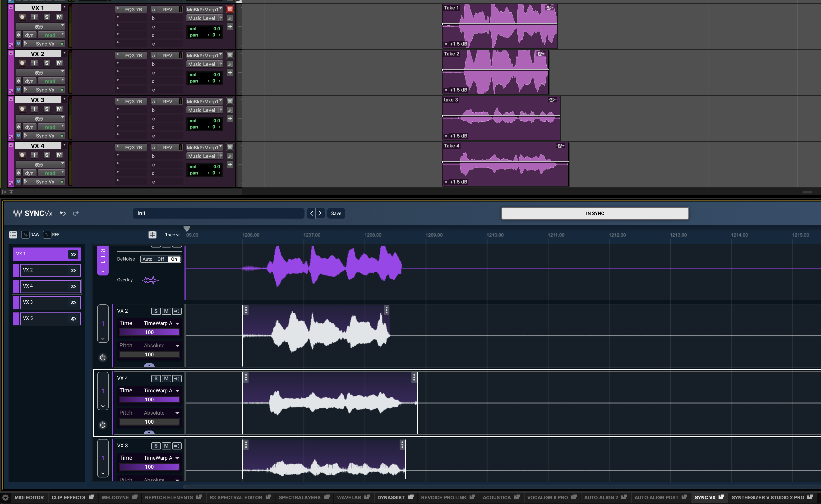Image resolution: width=821 pixels, height=504 pixels.
Task: Click the Overlay waveform icon
Action: pos(150,280)
